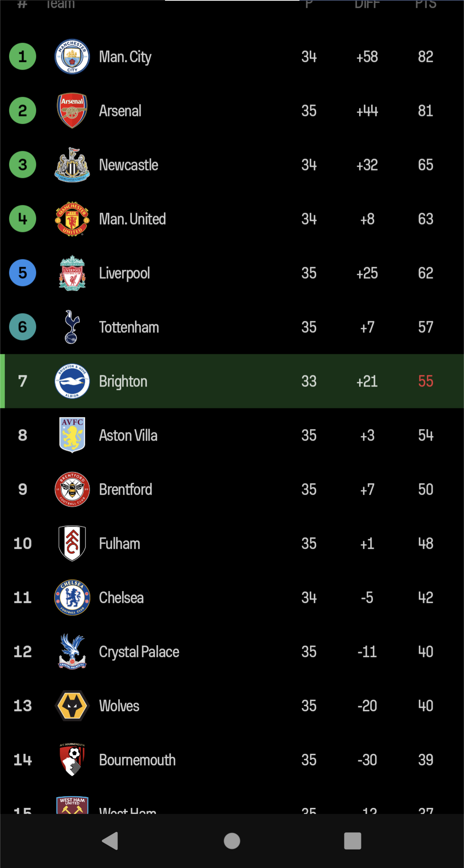Tap the Man. United club crest
Screen dimensions: 464x868
pos(72,219)
